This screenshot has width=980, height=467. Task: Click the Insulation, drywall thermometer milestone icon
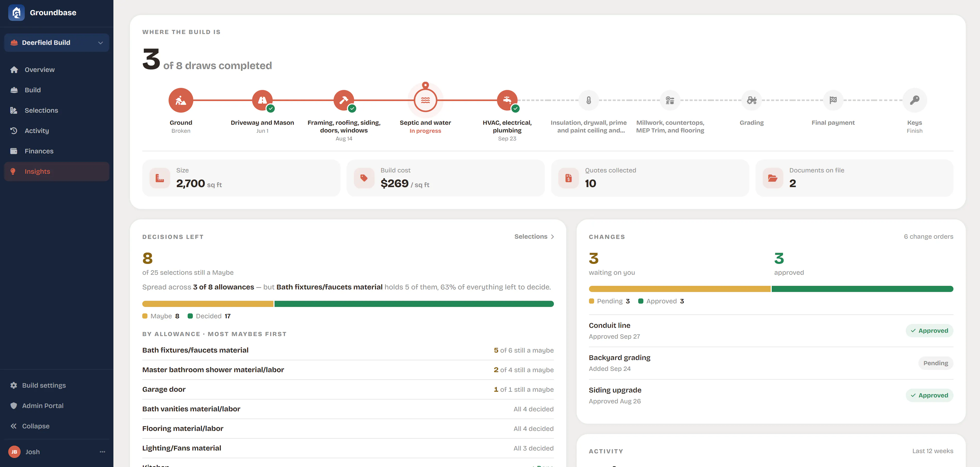tap(588, 101)
